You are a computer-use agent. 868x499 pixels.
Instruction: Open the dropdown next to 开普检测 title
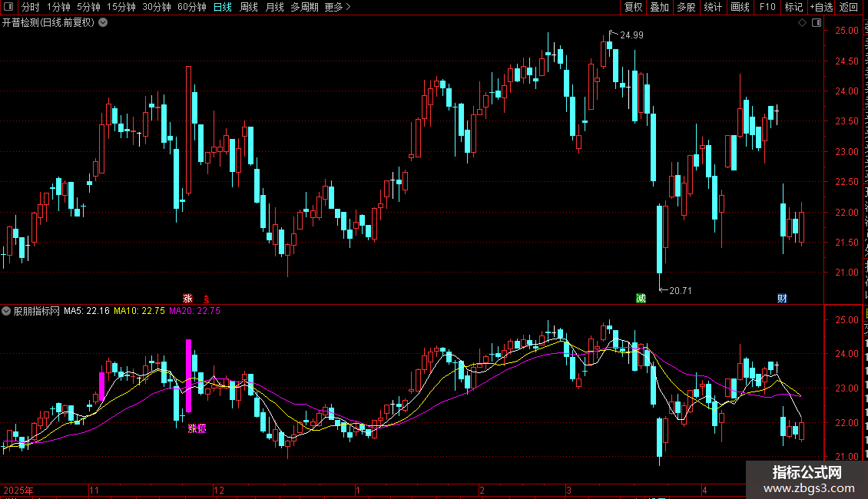tap(103, 23)
